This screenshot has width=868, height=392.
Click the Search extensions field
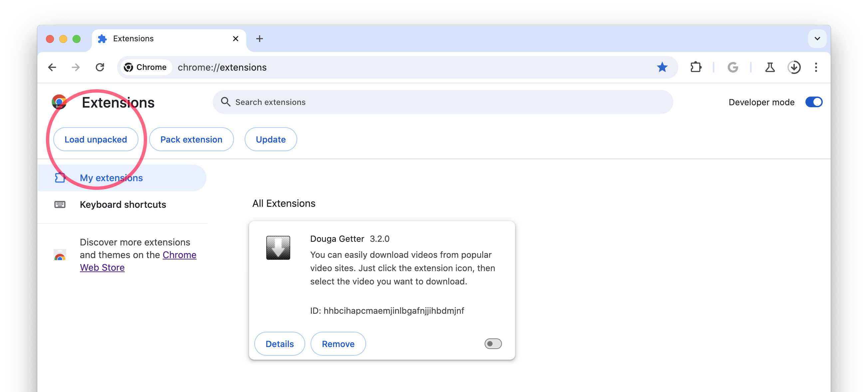pos(442,102)
